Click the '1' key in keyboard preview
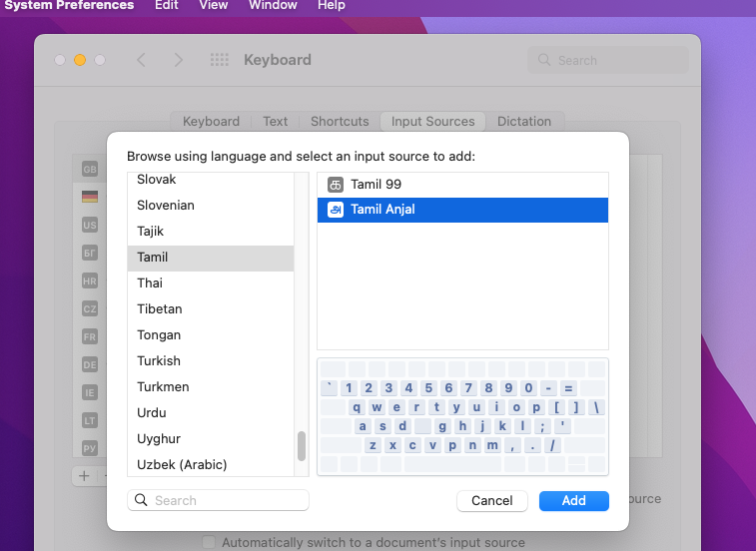This screenshot has height=551, width=756. coord(349,388)
